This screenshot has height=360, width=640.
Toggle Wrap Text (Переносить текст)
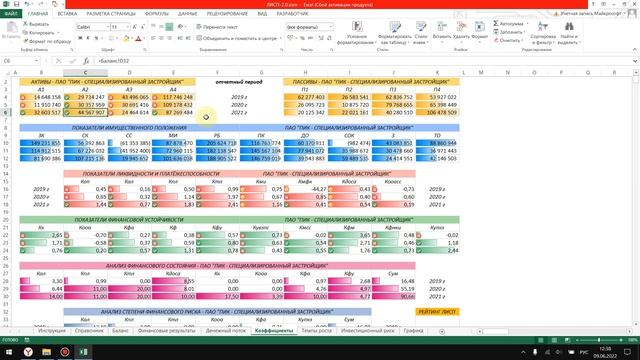217,27
